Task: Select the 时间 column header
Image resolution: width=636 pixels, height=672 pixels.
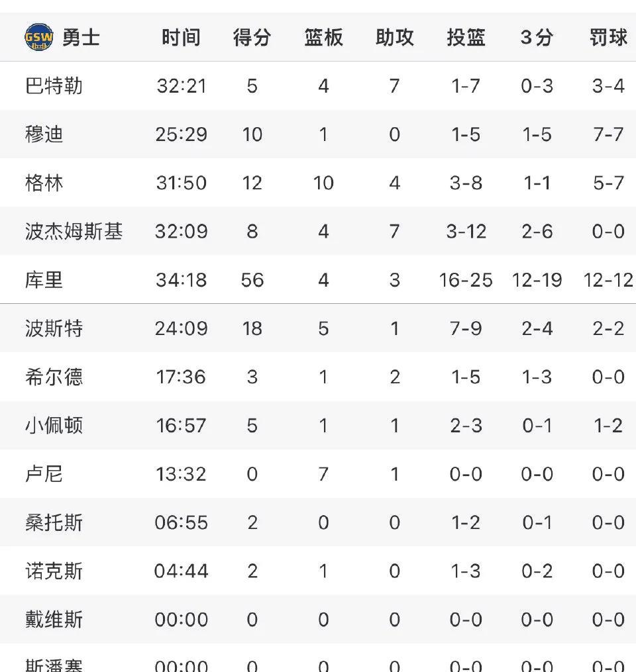Action: click(181, 37)
